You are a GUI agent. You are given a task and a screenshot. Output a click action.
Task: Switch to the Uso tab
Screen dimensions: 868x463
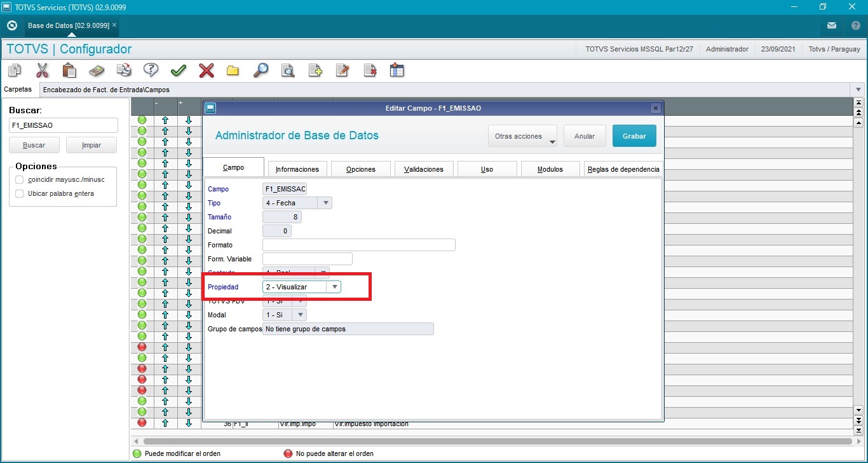487,169
